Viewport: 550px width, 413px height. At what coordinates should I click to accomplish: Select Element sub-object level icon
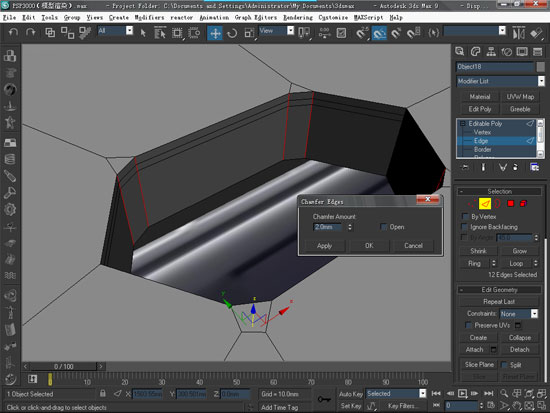click(x=523, y=204)
